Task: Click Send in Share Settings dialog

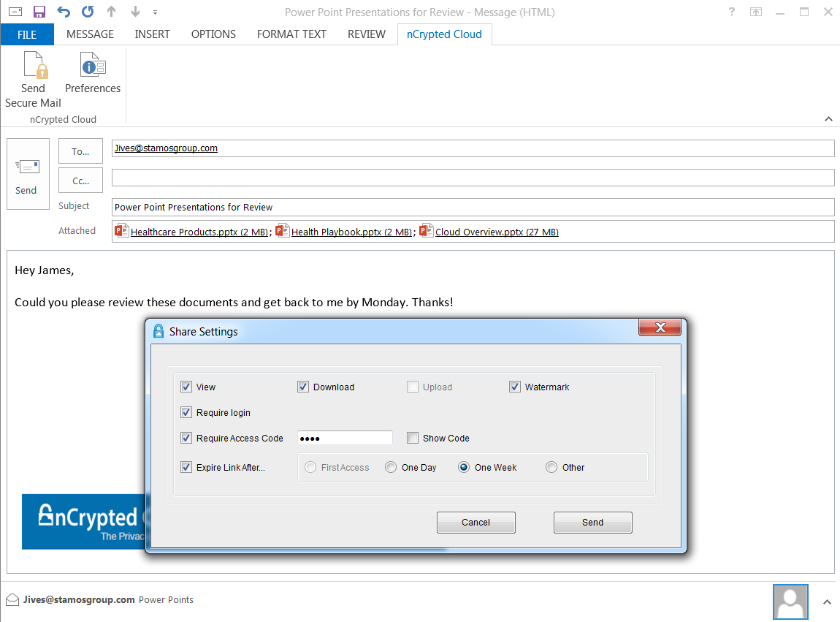Action: coord(592,523)
